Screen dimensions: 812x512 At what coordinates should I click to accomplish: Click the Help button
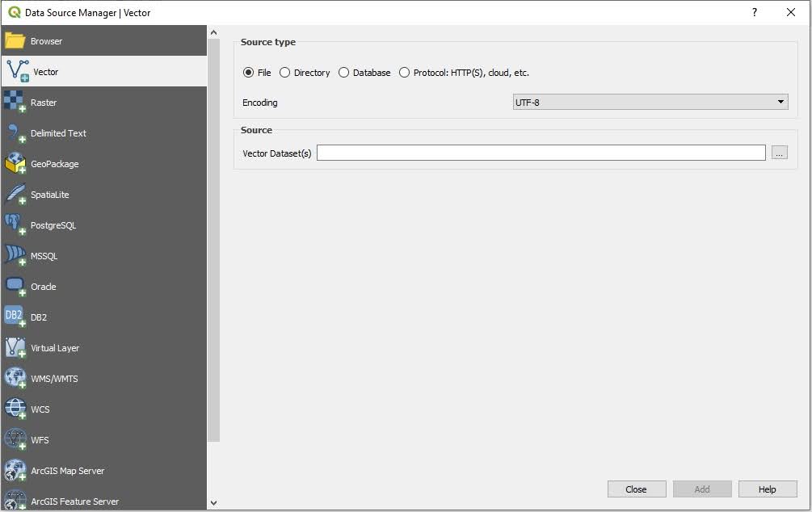pos(767,489)
